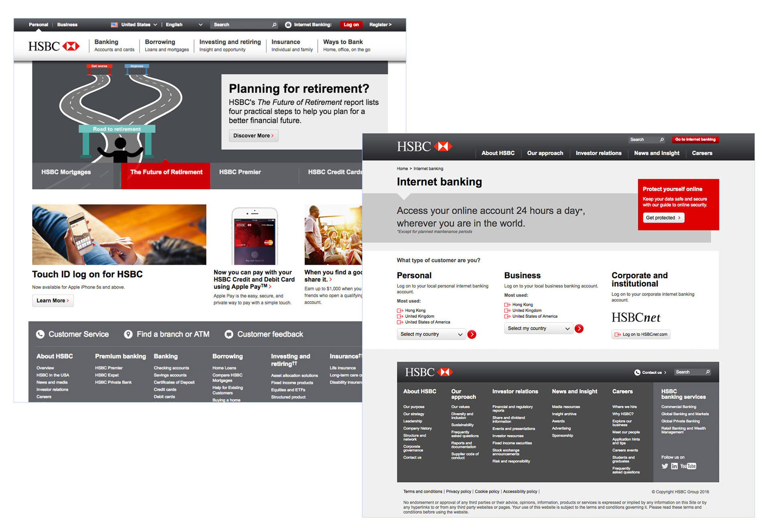771x532 pixels.
Task: Click the search magnifier in the US top bar
Action: click(274, 24)
